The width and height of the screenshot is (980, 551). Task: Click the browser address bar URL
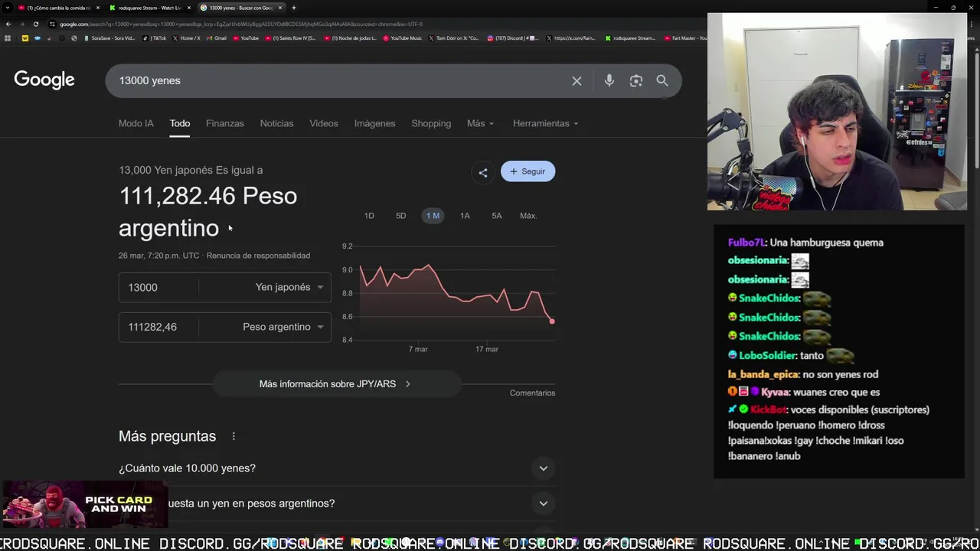241,24
